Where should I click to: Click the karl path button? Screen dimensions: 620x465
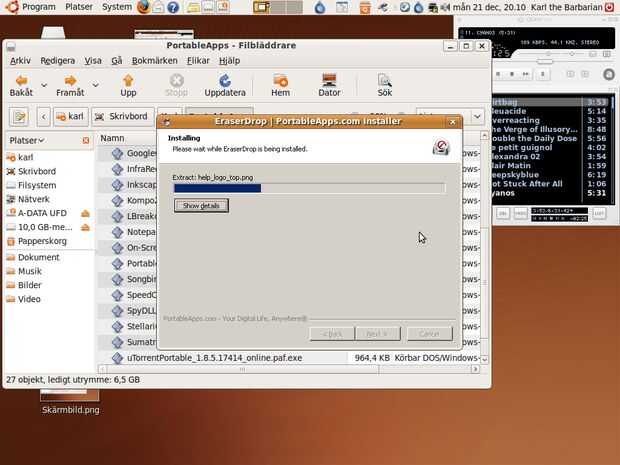point(70,117)
